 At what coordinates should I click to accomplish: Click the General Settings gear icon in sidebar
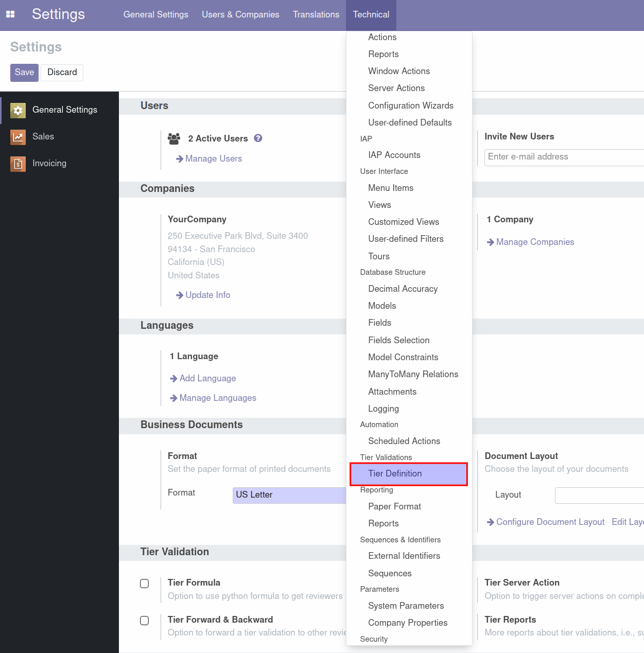18,110
